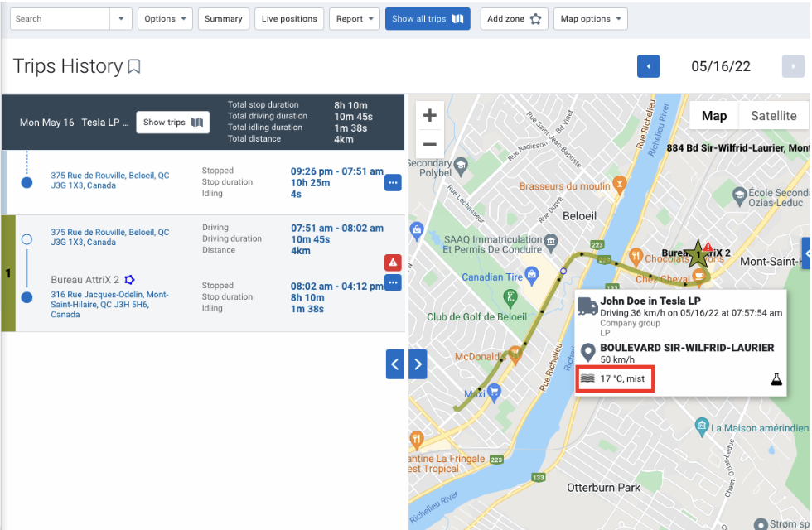Click the Show all trips button

tap(428, 18)
